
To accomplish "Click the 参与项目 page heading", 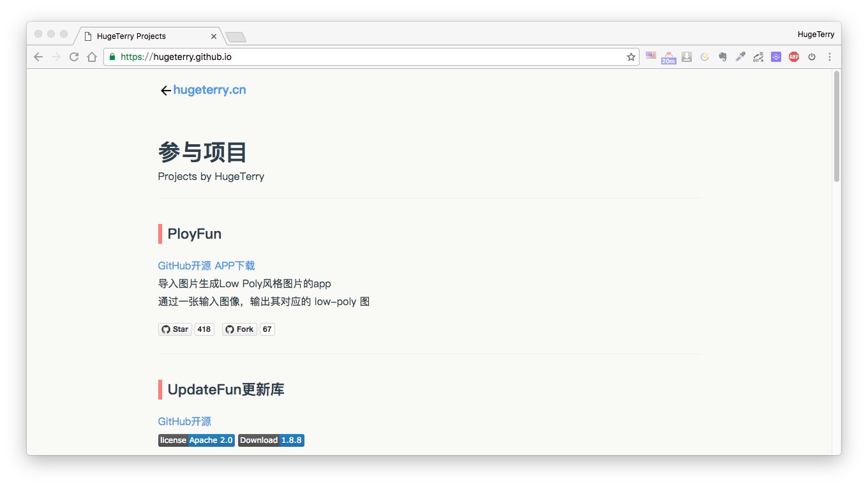I will [202, 153].
